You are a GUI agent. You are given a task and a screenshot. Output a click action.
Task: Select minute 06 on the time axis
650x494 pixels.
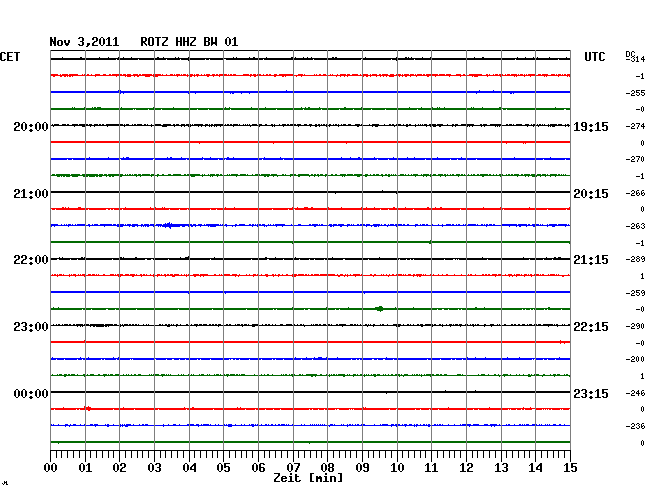click(258, 468)
